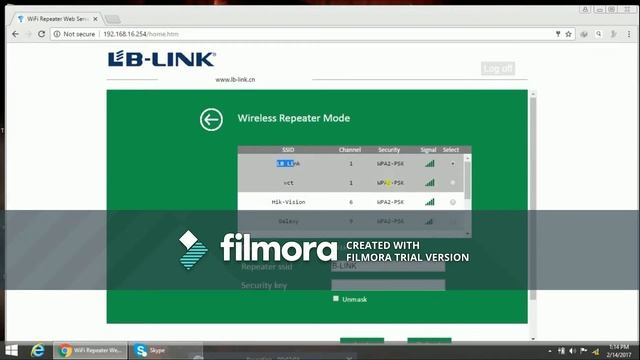640x360 pixels.
Task: Click the site info Not secure icon
Action: coord(57,34)
